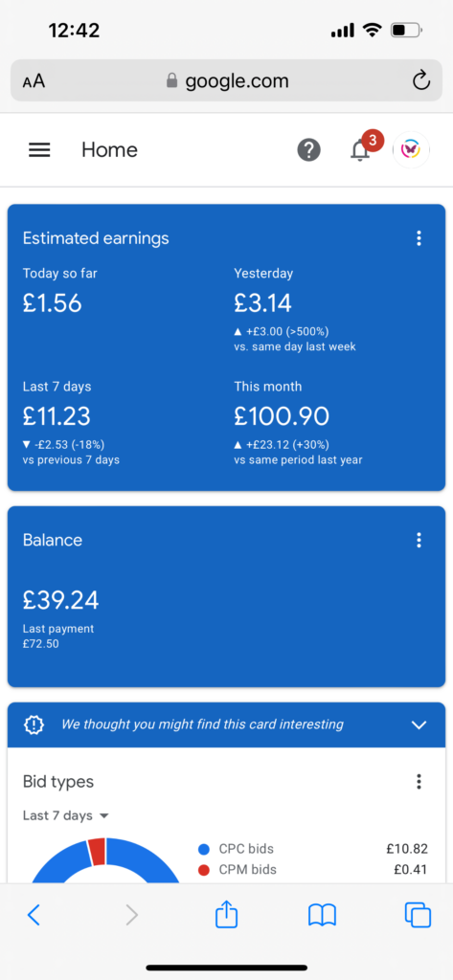This screenshot has height=980, width=453.
Task: View notifications via the bell icon
Action: (x=360, y=150)
